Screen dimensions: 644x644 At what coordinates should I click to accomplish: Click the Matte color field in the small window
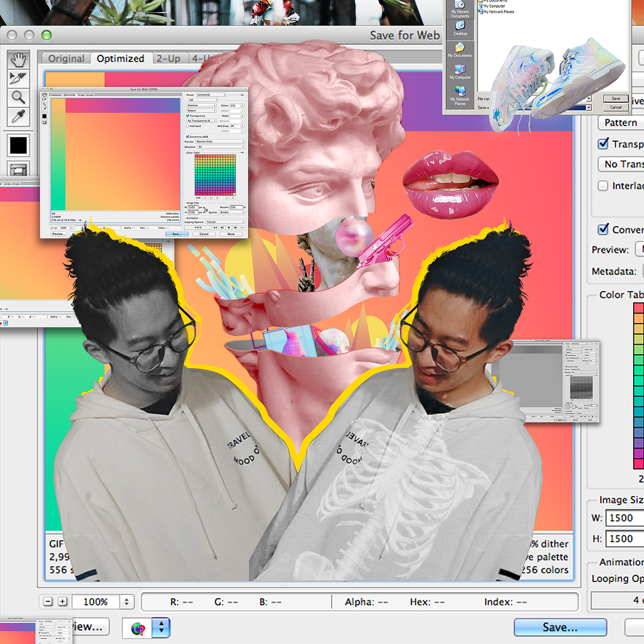click(237, 116)
